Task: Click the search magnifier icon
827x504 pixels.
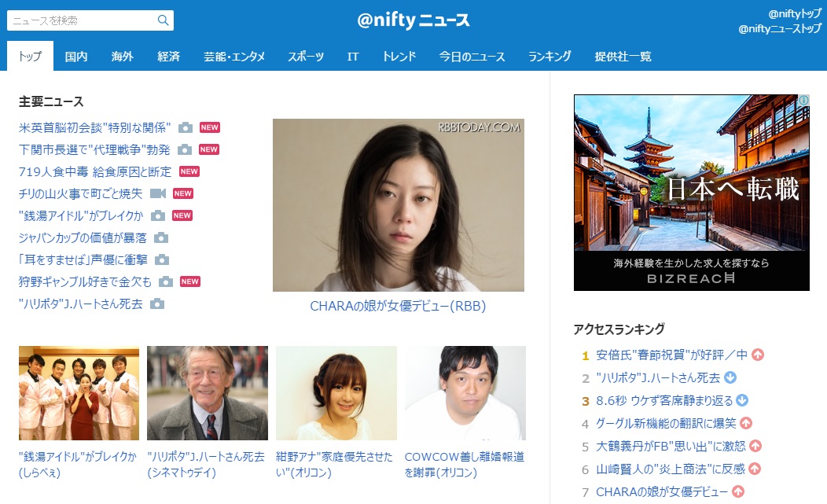Action: pyautogui.click(x=163, y=20)
